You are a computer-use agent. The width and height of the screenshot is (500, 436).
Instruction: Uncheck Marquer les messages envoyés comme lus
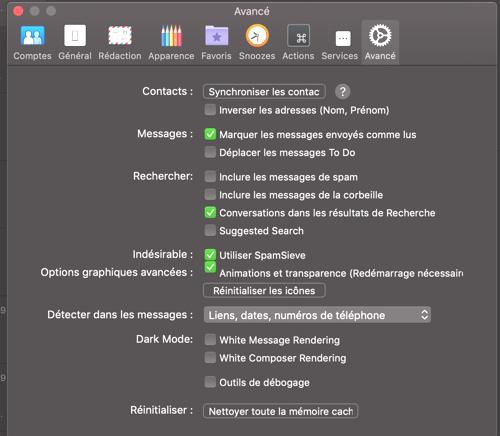point(210,134)
